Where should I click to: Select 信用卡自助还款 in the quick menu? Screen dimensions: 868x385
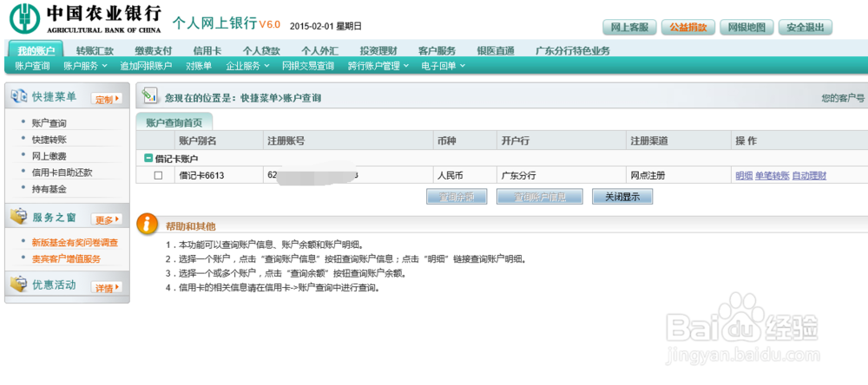point(62,172)
